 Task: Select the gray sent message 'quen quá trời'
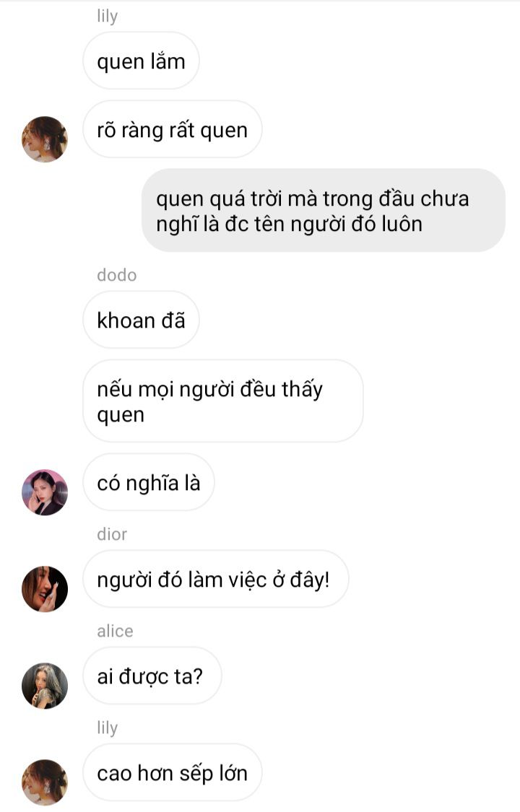pyautogui.click(x=324, y=211)
